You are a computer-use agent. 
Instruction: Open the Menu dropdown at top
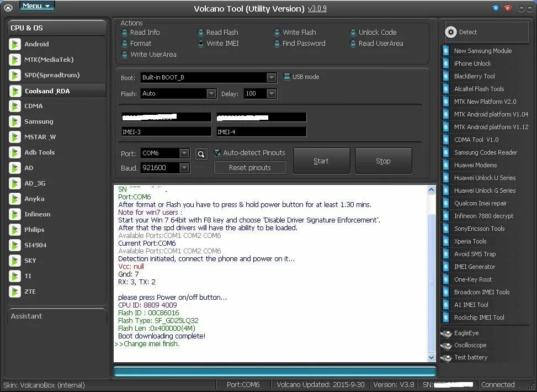pos(37,6)
